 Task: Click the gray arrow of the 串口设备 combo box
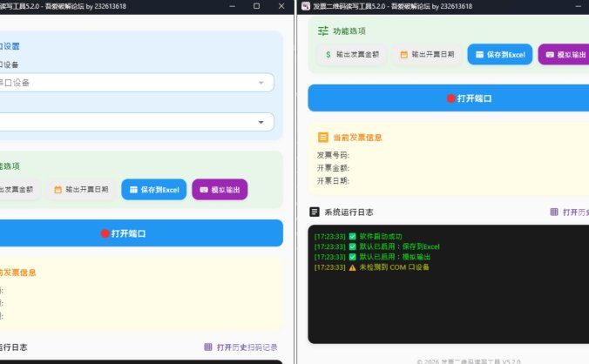pyautogui.click(x=261, y=83)
